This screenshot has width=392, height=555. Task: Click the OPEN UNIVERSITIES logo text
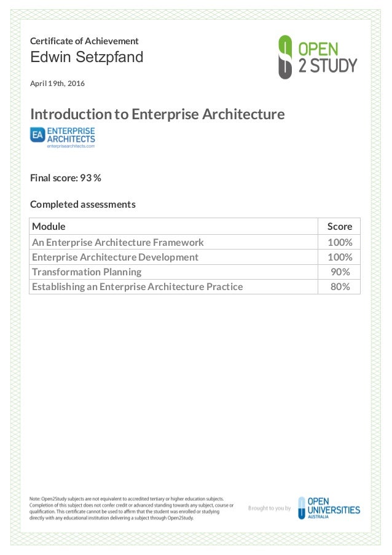click(334, 506)
